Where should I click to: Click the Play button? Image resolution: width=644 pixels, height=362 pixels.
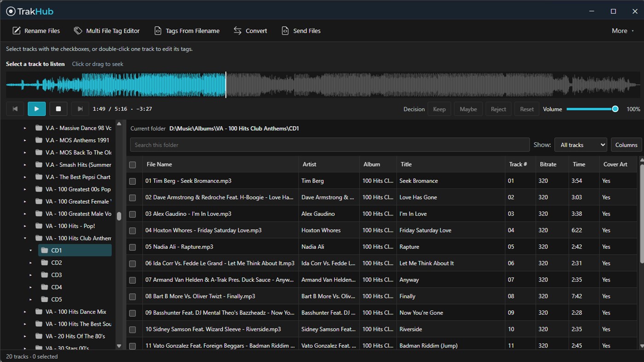[37, 109]
